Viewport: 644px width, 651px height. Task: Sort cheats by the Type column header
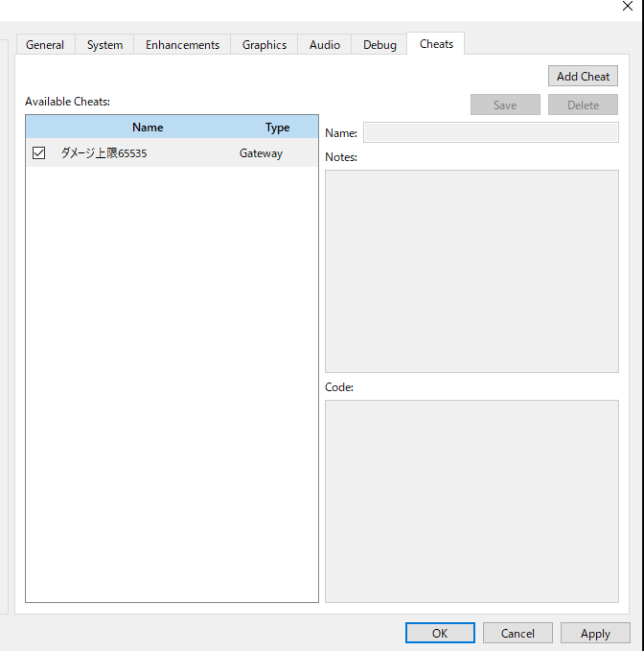(277, 128)
